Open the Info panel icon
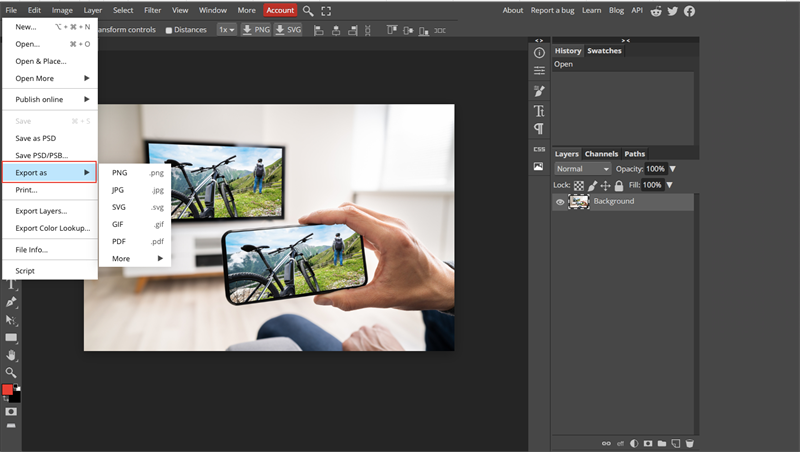The width and height of the screenshot is (800, 452). [539, 53]
